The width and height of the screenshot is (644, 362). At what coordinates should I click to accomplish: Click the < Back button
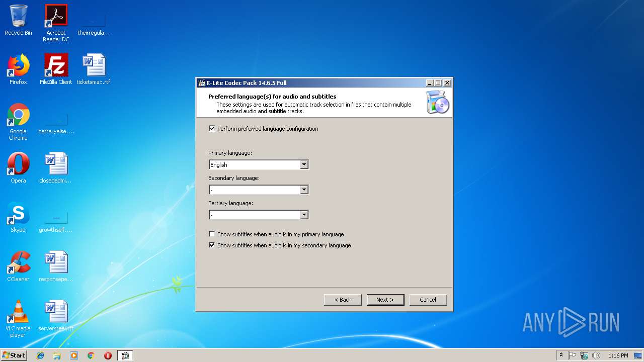pos(343,300)
